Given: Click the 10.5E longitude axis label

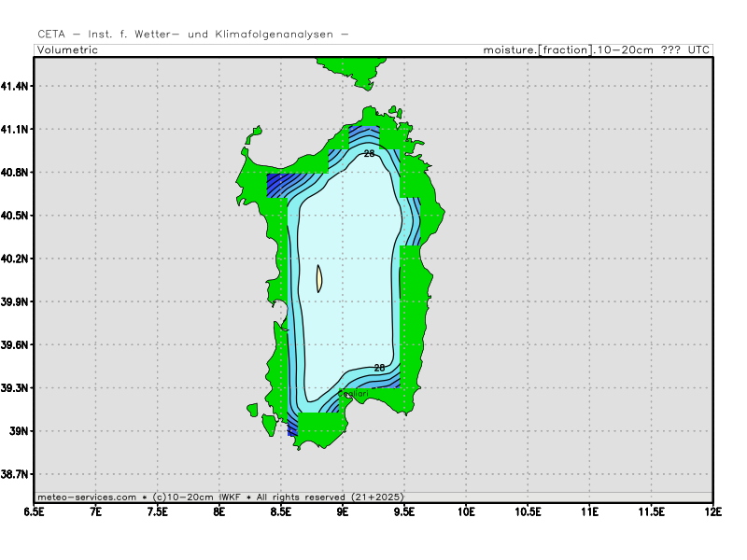Looking at the screenshot, I should [x=529, y=512].
